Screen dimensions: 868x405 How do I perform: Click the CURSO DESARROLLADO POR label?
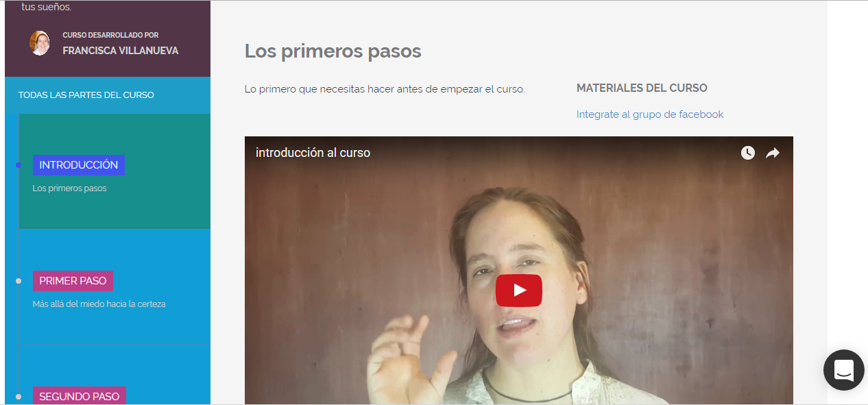[110, 35]
